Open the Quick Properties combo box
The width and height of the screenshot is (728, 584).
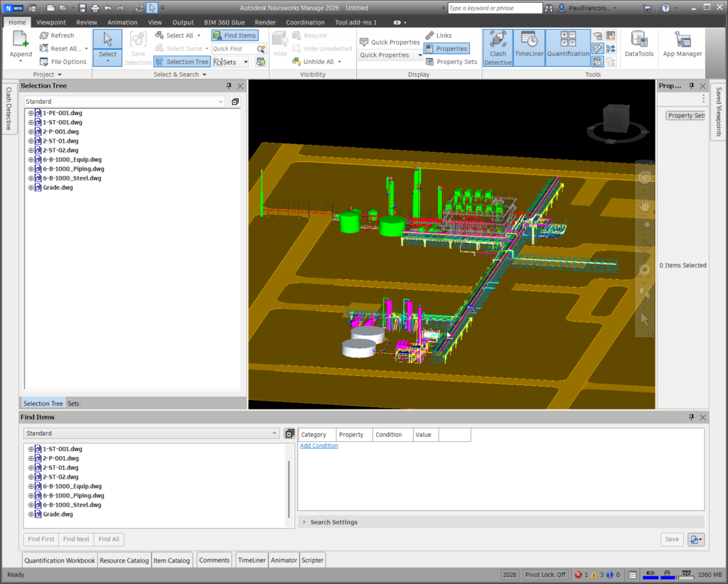(390, 55)
